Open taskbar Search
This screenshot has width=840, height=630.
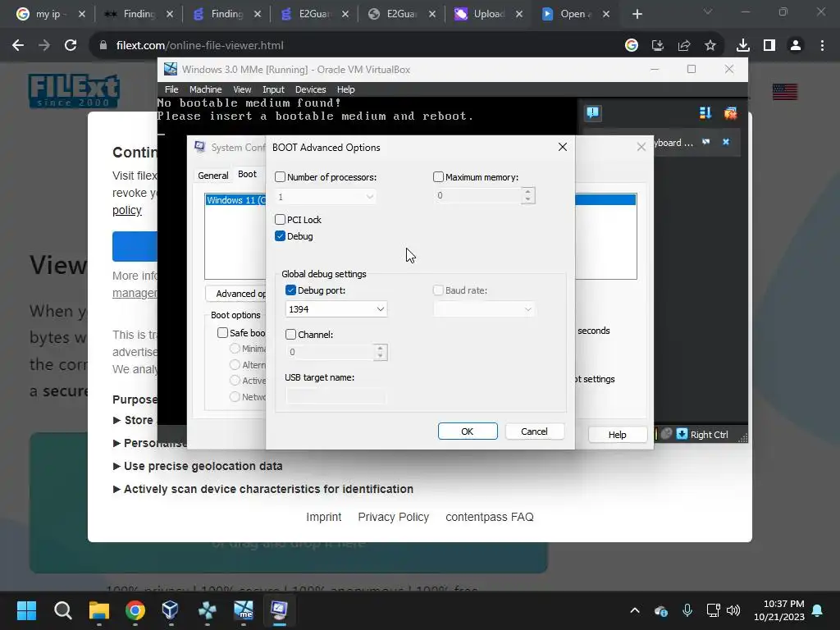coord(62,610)
